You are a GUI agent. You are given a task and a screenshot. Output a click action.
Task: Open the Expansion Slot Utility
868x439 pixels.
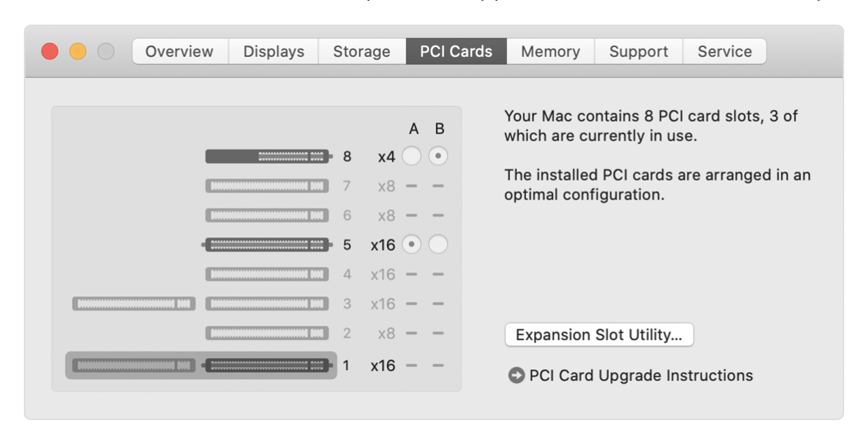point(599,335)
